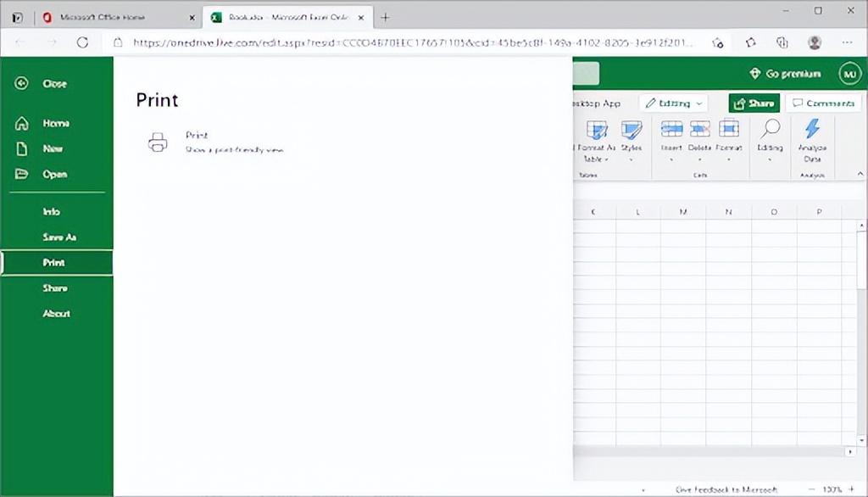Screen dimensions: 868x497
Task: Expand the Format dropdown arrow
Action: pyautogui.click(x=728, y=160)
